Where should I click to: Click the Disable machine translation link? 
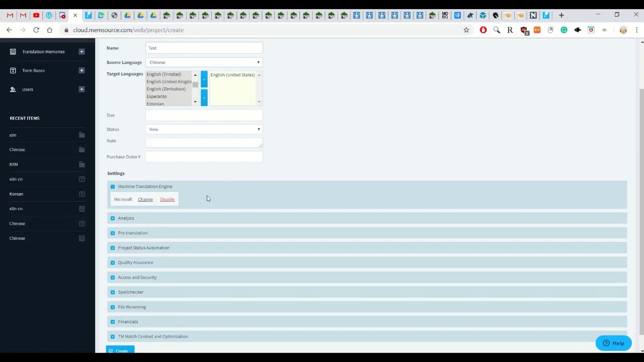(167, 200)
